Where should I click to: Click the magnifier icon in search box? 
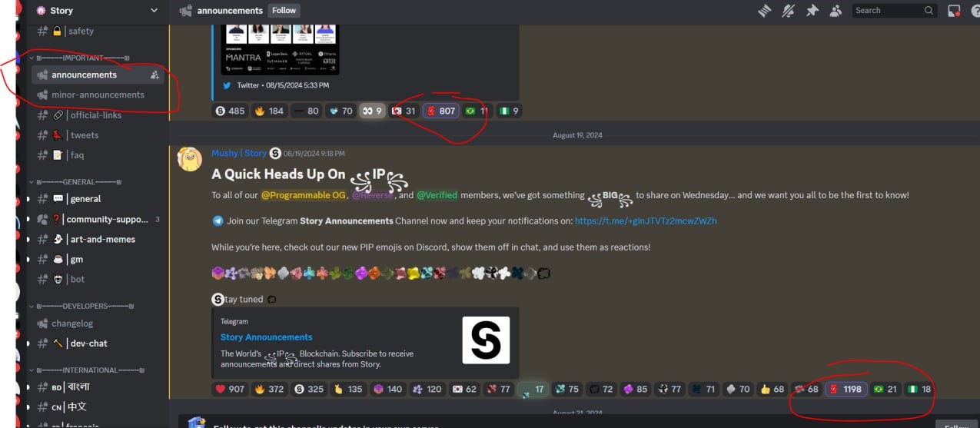[x=929, y=11]
